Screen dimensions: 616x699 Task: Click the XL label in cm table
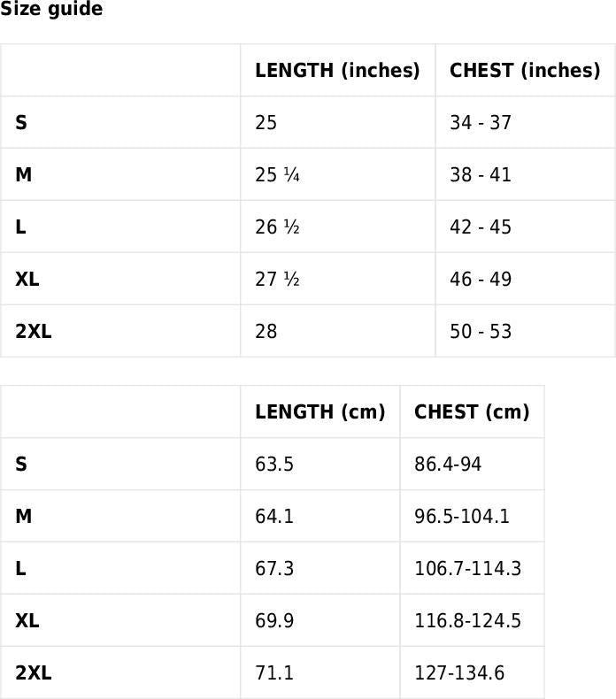tap(27, 621)
